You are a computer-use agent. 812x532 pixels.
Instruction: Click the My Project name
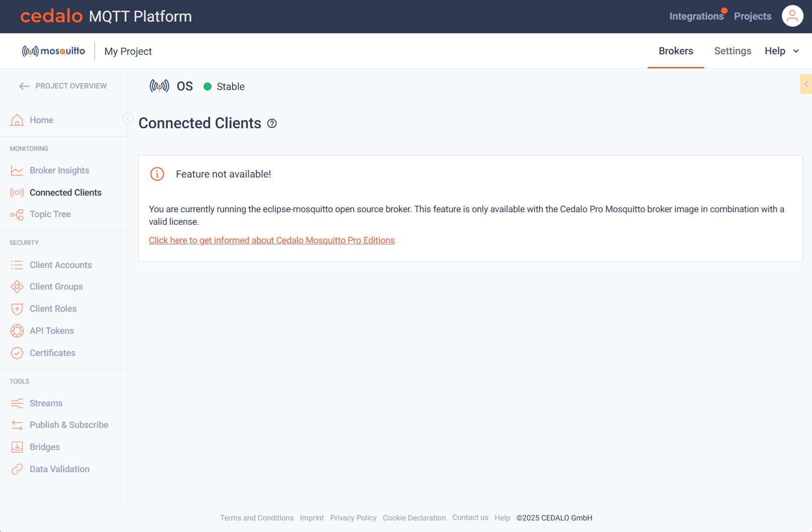tap(128, 51)
